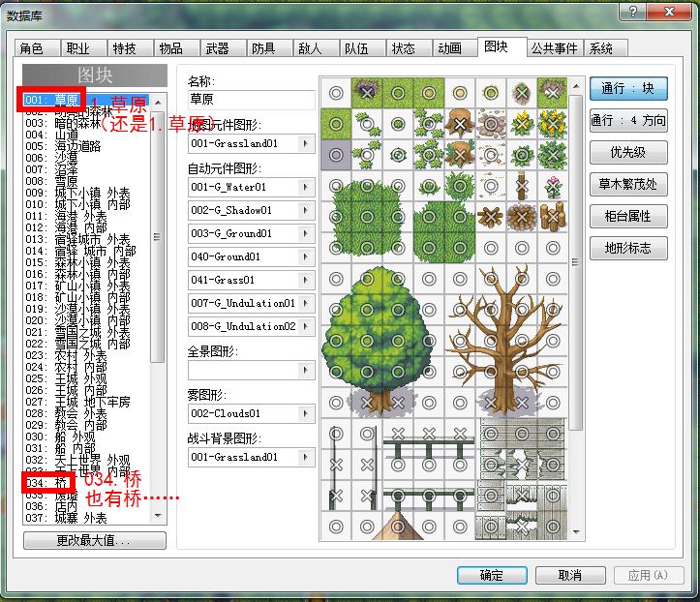
Task: Select the 草木繁茂处 button
Action: tap(628, 184)
